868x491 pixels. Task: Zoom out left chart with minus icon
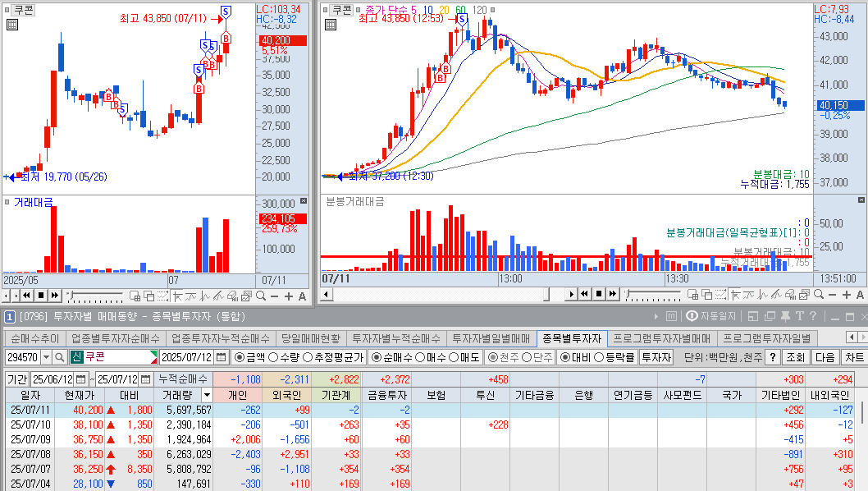[275, 296]
